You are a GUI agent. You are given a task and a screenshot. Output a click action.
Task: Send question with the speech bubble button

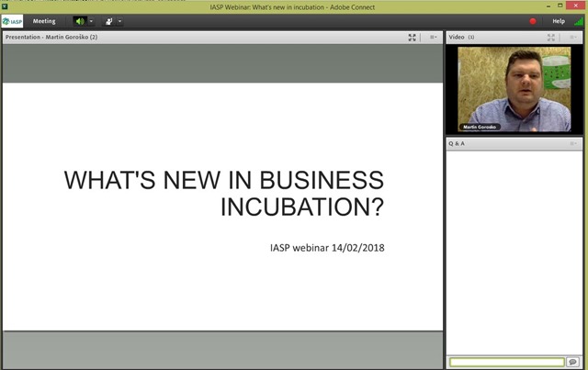pos(572,362)
